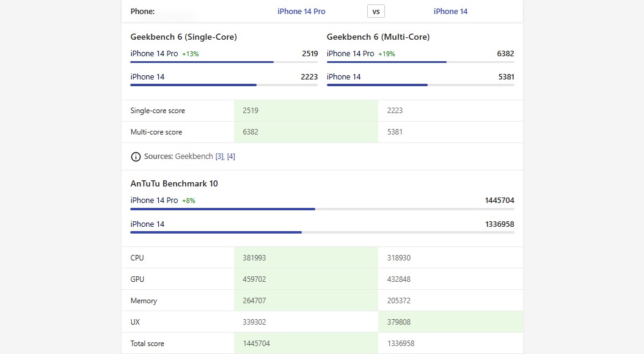Click the multi-core iPhone 14 Pro score bar
644x354 pixels.
[x=420, y=62]
